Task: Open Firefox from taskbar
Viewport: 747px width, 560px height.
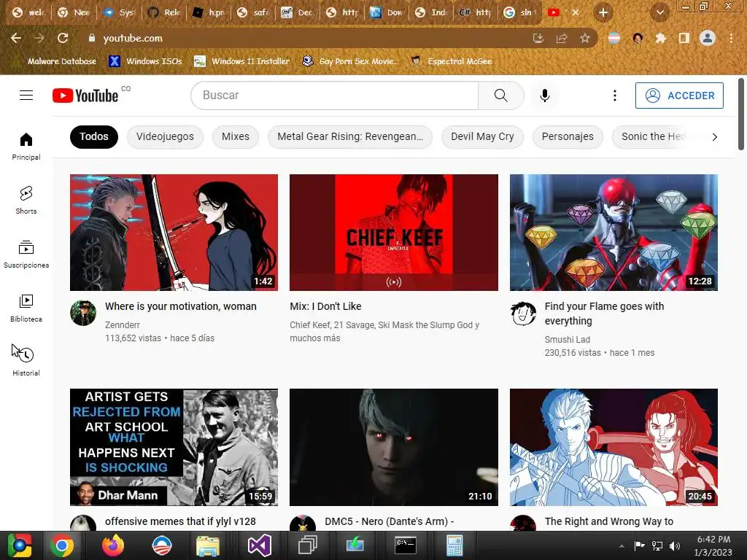Action: click(x=113, y=545)
